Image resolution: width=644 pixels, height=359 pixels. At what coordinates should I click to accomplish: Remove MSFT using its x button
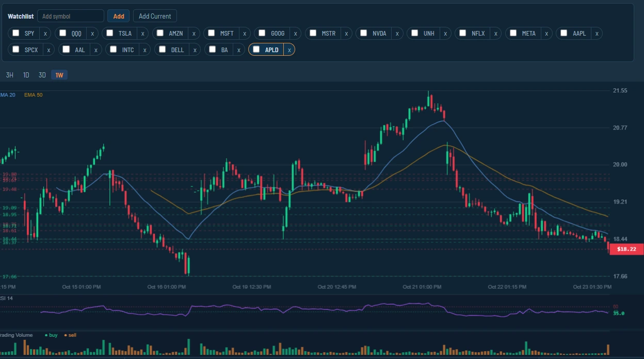245,34
